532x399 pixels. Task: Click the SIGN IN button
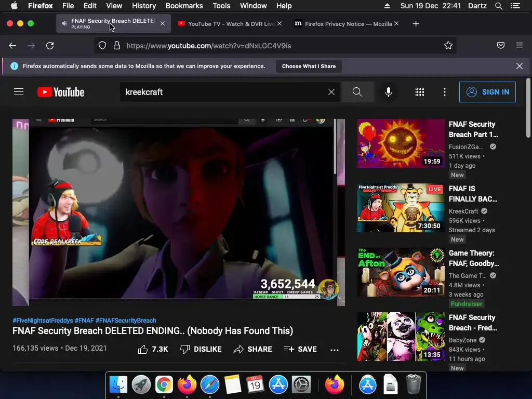coord(487,92)
